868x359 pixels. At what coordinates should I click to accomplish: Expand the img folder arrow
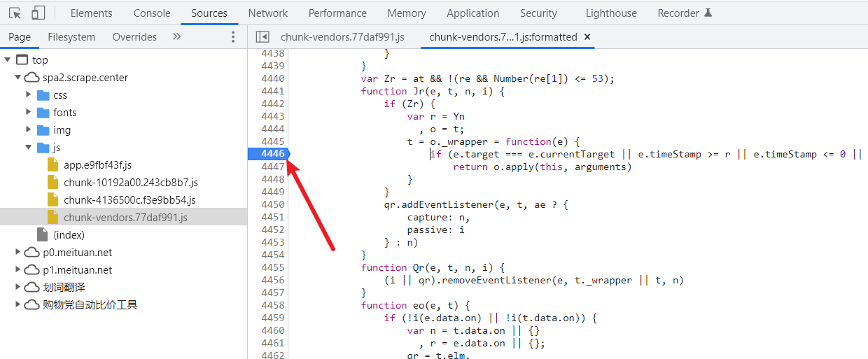[x=29, y=130]
